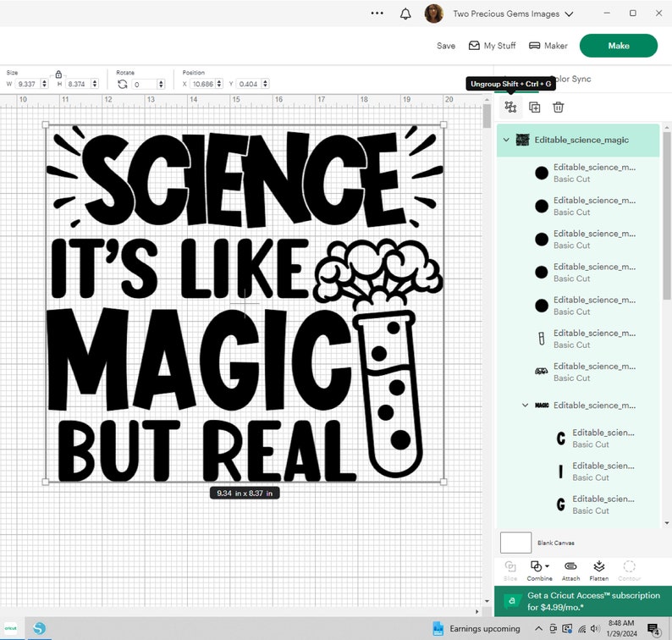This screenshot has height=640, width=672.
Task: Click the Ungroup icon in layers panel
Action: 510,107
